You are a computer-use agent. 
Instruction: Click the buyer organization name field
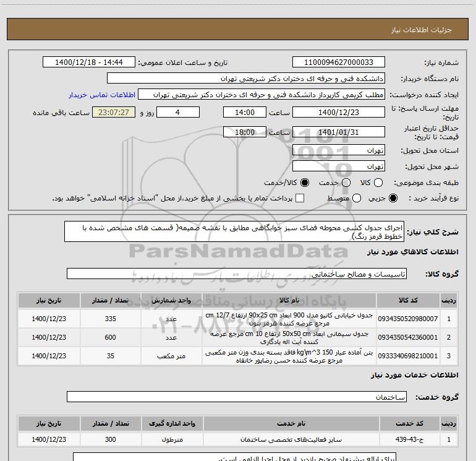tap(246, 79)
